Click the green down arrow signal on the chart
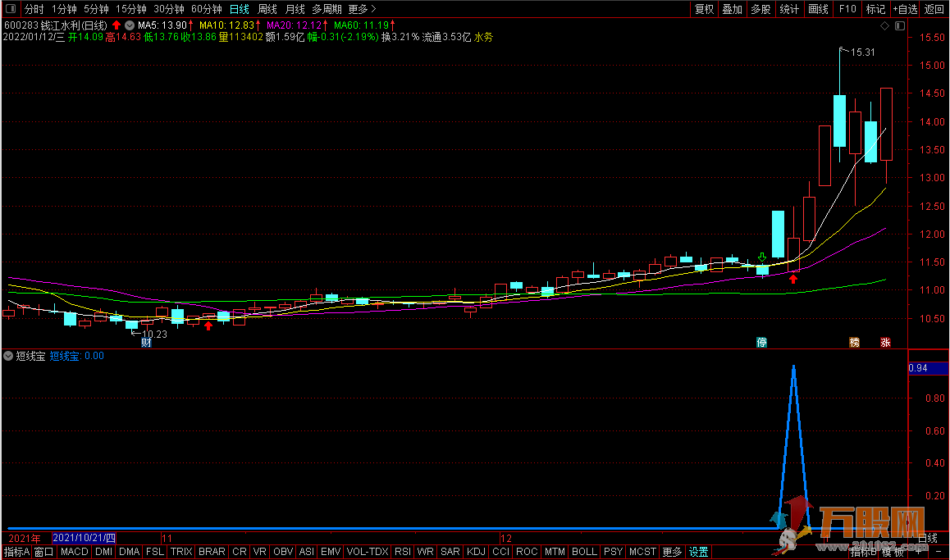Screen dimensions: 950x560 coord(762,257)
